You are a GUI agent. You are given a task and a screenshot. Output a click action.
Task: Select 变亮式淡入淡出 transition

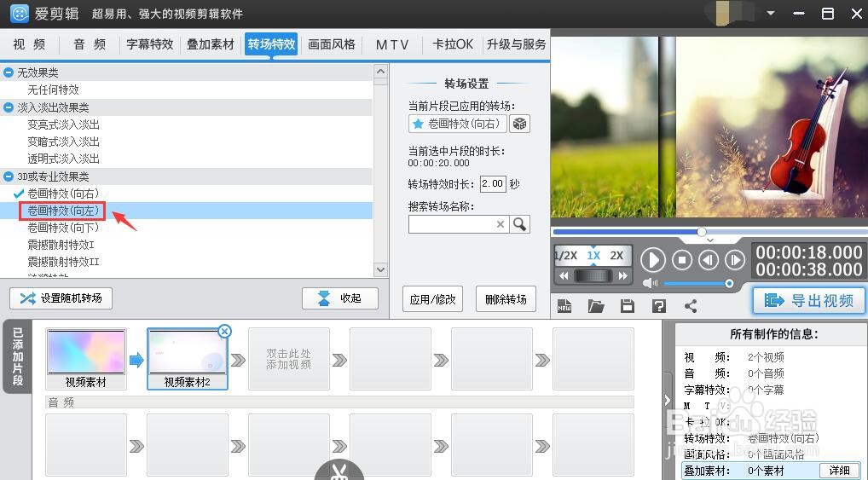[64, 124]
